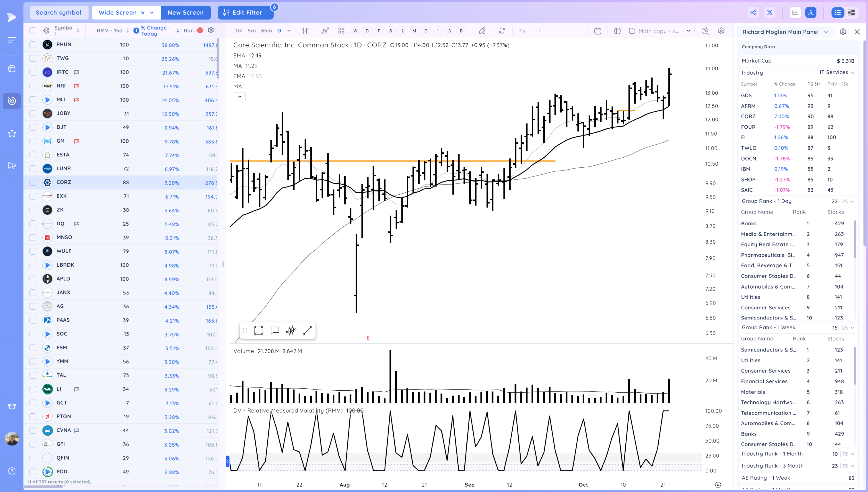868x492 pixels.
Task: Select the trend line drawing tool
Action: click(307, 330)
